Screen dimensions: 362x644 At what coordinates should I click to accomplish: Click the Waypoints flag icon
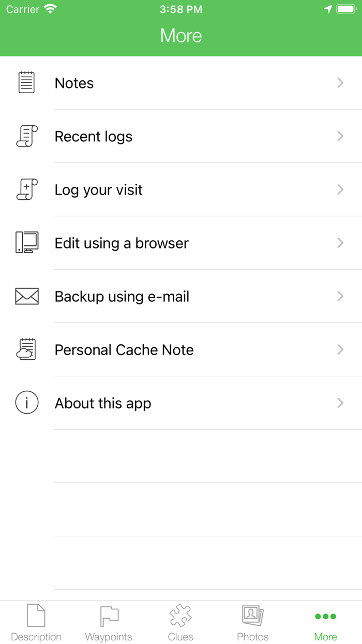(108, 617)
